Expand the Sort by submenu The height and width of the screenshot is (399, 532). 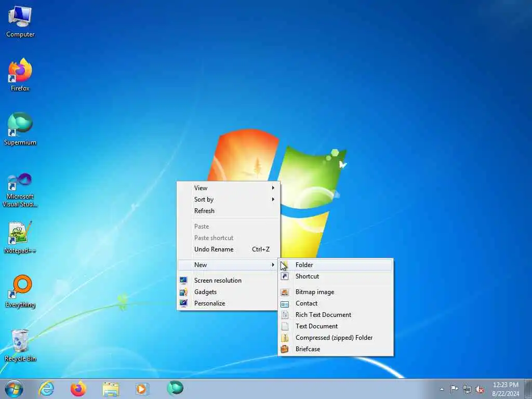(229, 199)
